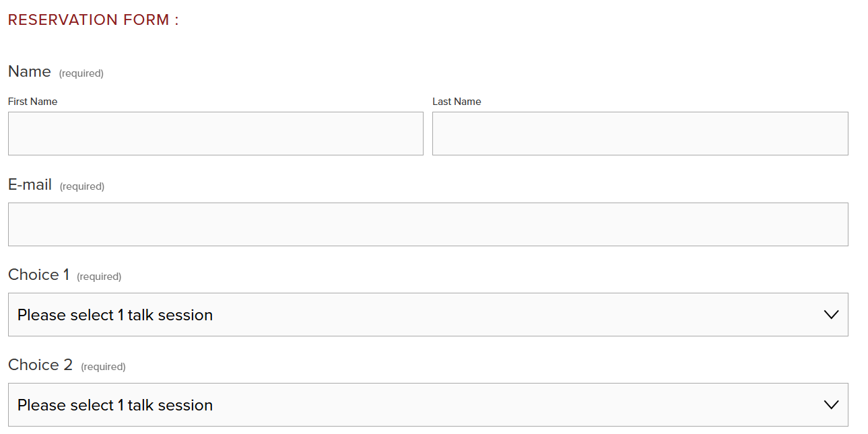The height and width of the screenshot is (434, 868).
Task: Open the Choice 2 talk session dropdown
Action: coord(428,404)
